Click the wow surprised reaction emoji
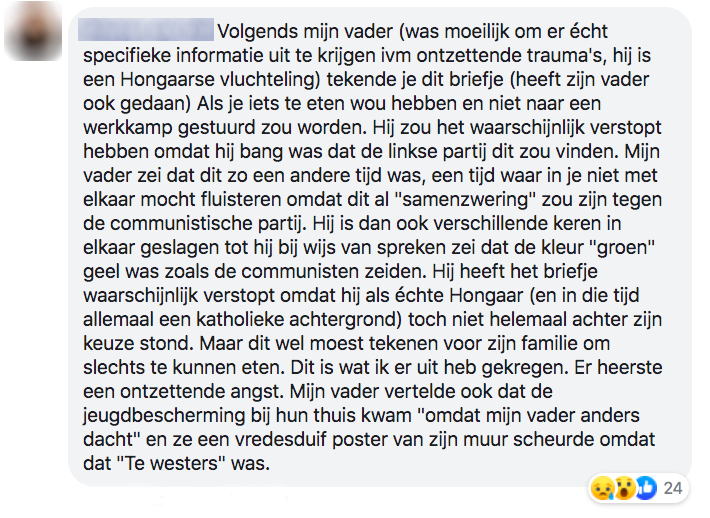This screenshot has height=518, width=710. point(622,487)
